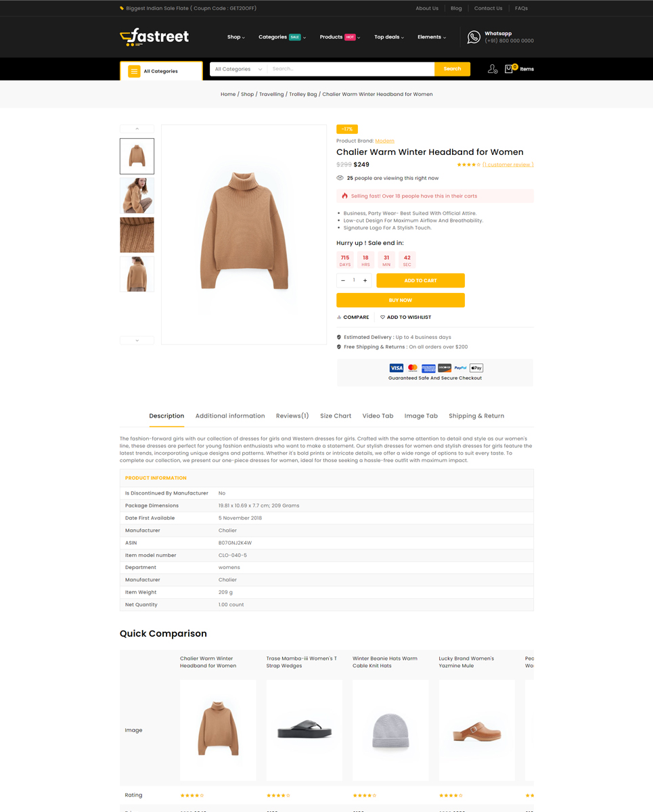The image size is (653, 812).
Task: Click the All Categories hamburger menu icon
Action: click(x=134, y=71)
